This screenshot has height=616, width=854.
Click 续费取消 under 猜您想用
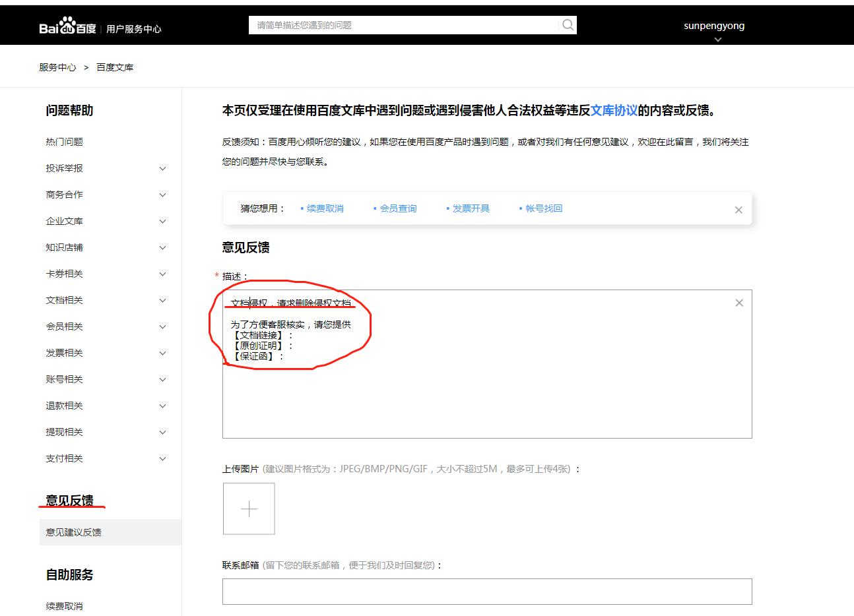(x=325, y=208)
